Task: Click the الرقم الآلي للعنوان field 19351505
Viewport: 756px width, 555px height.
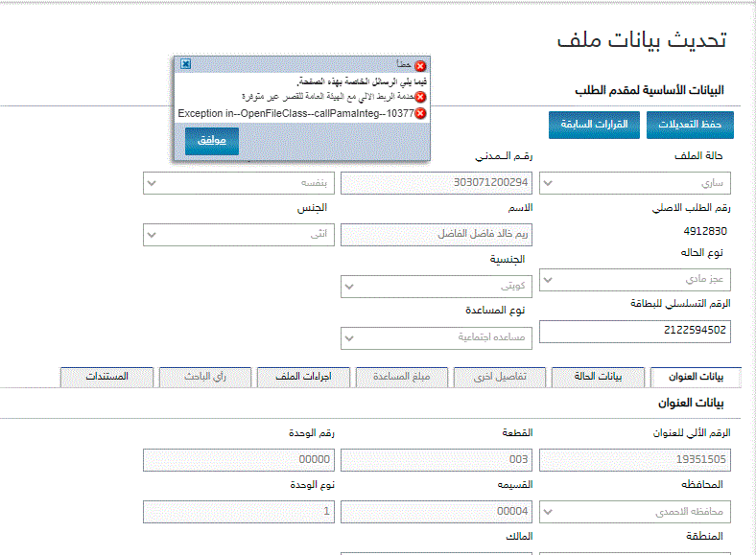Action: tap(634, 460)
